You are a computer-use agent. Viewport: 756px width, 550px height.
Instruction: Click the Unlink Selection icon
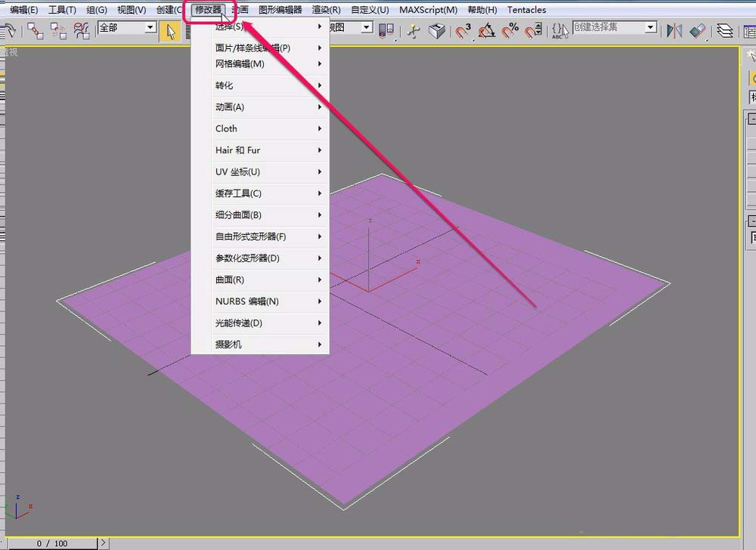(58, 30)
